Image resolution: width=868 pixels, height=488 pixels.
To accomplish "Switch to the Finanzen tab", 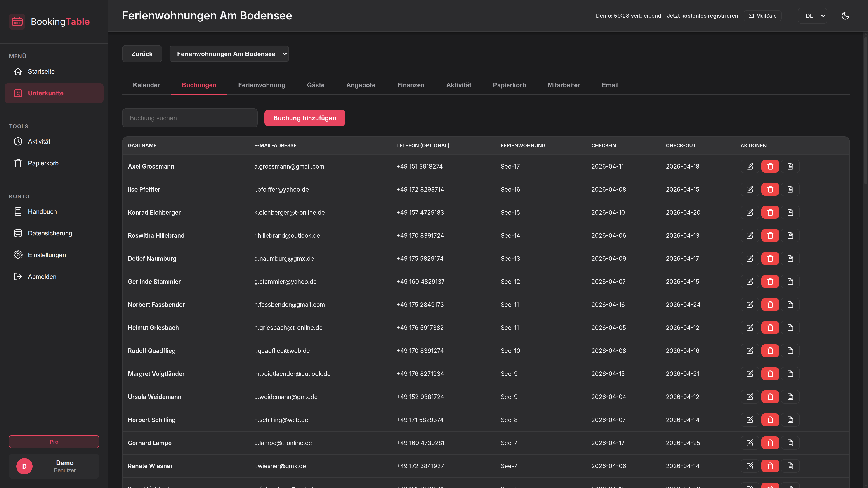I will coord(411,85).
